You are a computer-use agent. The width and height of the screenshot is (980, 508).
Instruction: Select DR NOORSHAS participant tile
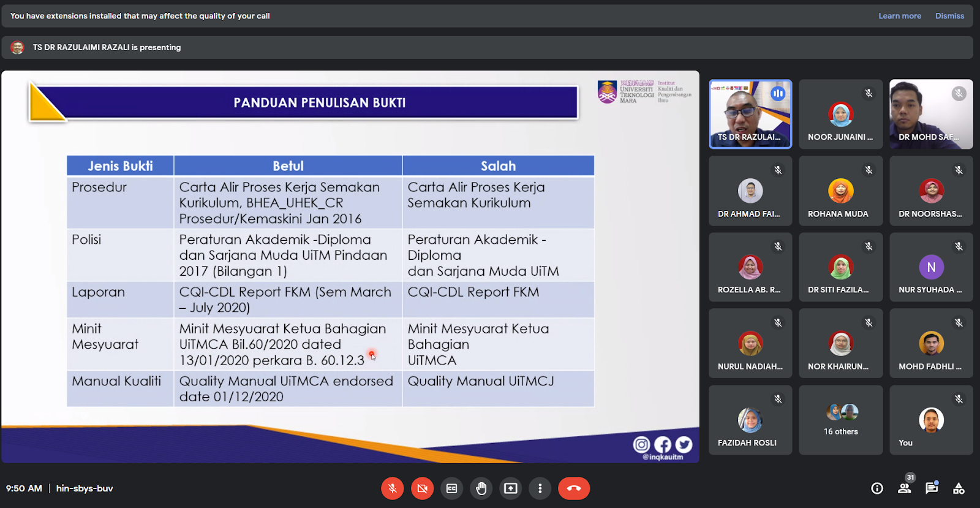pyautogui.click(x=931, y=191)
